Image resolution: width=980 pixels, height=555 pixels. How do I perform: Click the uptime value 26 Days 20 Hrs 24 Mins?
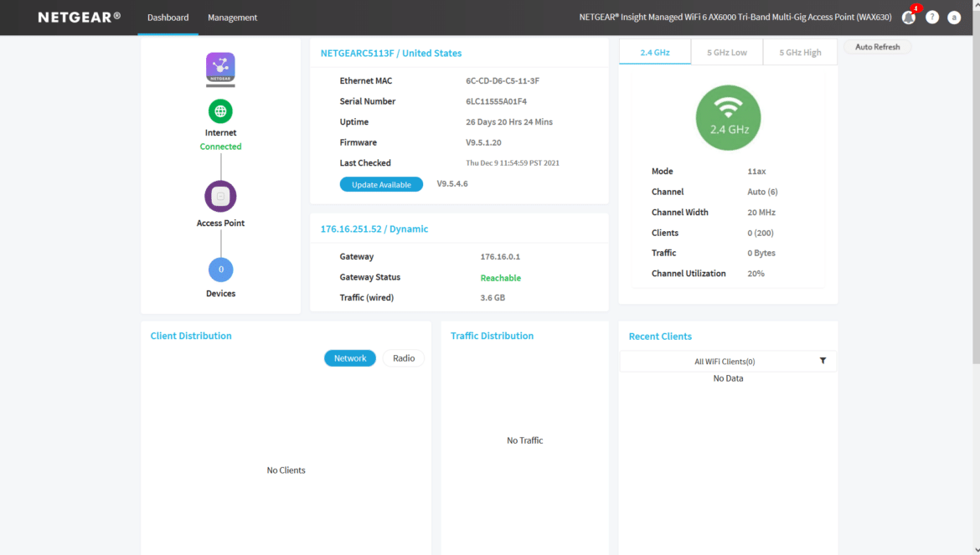509,122
